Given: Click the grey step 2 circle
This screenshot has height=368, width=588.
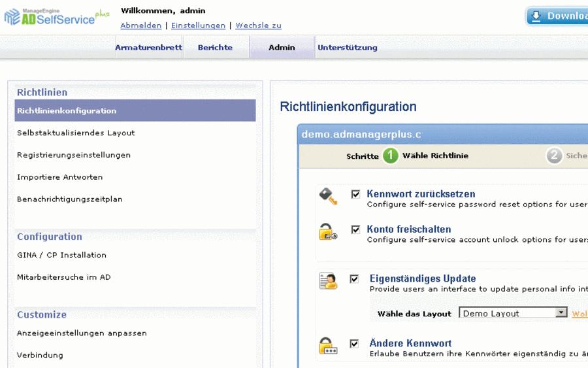Looking at the screenshot, I should point(554,156).
